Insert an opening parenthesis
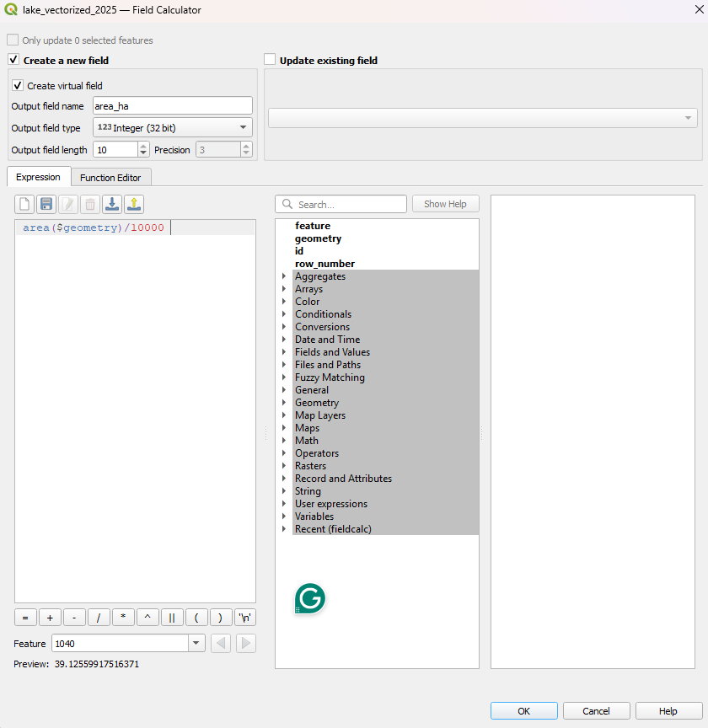This screenshot has height=728, width=708. tap(196, 618)
